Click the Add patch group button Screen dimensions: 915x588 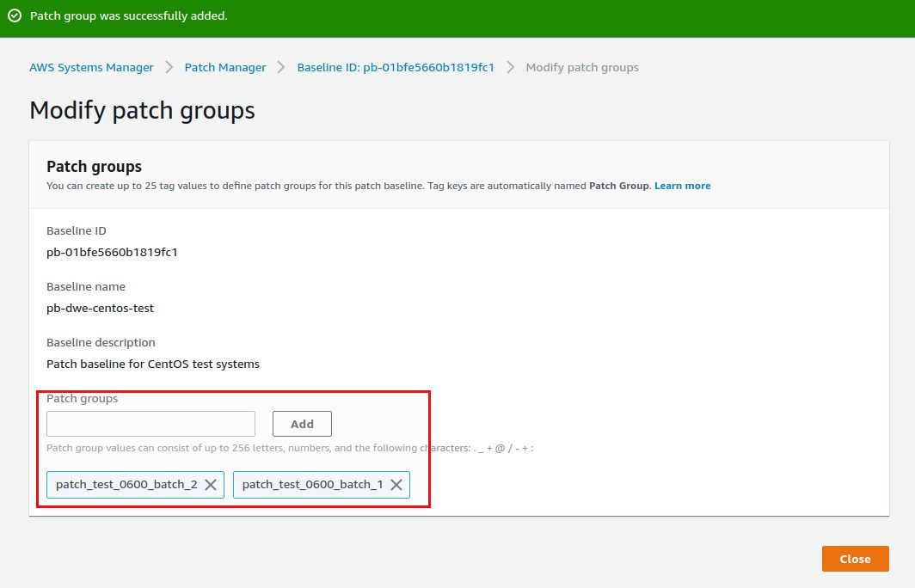click(302, 424)
